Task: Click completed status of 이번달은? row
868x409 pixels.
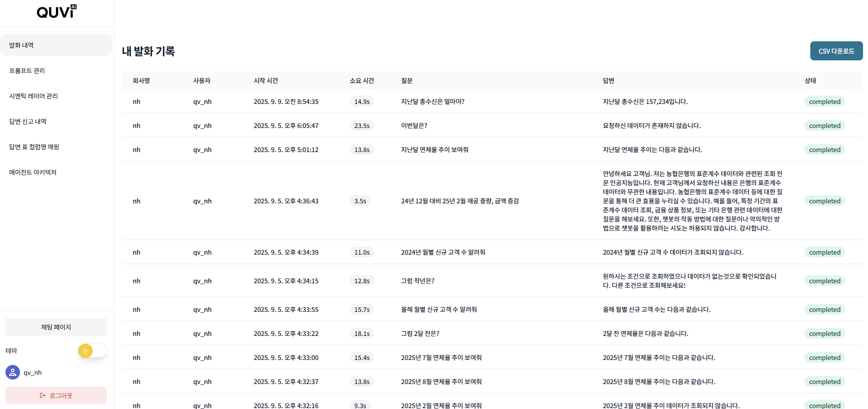Action: pyautogui.click(x=824, y=126)
